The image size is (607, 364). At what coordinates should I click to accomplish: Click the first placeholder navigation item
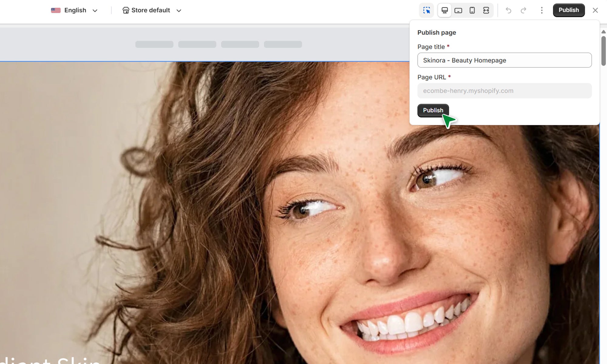[154, 44]
